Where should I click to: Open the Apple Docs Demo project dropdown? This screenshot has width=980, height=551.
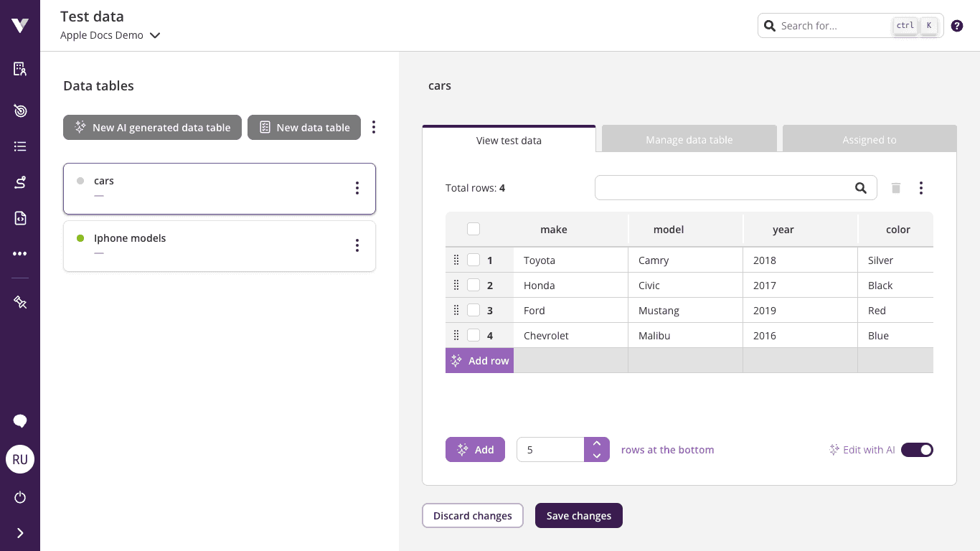(155, 34)
